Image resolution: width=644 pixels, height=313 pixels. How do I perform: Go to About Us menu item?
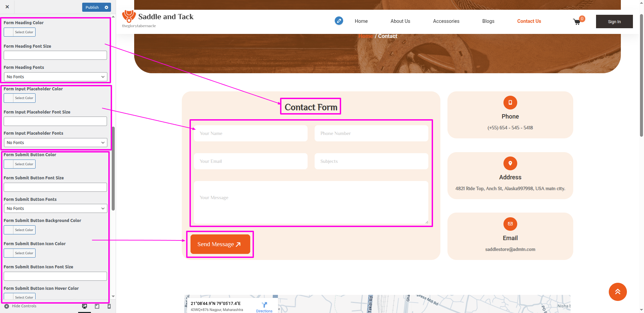(400, 21)
